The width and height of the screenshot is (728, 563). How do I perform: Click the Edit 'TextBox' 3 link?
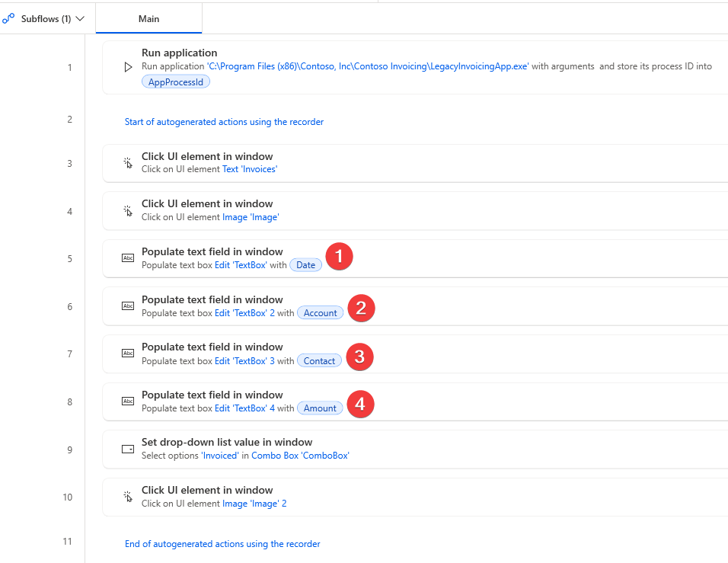(x=244, y=361)
